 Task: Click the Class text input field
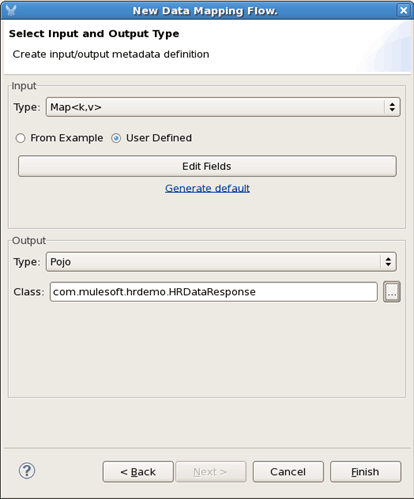tap(214, 292)
